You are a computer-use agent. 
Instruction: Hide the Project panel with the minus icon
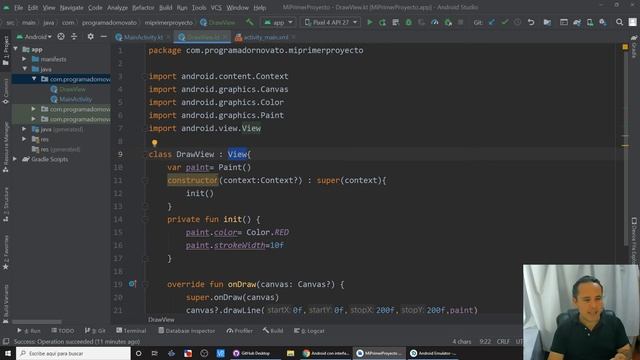click(x=104, y=37)
